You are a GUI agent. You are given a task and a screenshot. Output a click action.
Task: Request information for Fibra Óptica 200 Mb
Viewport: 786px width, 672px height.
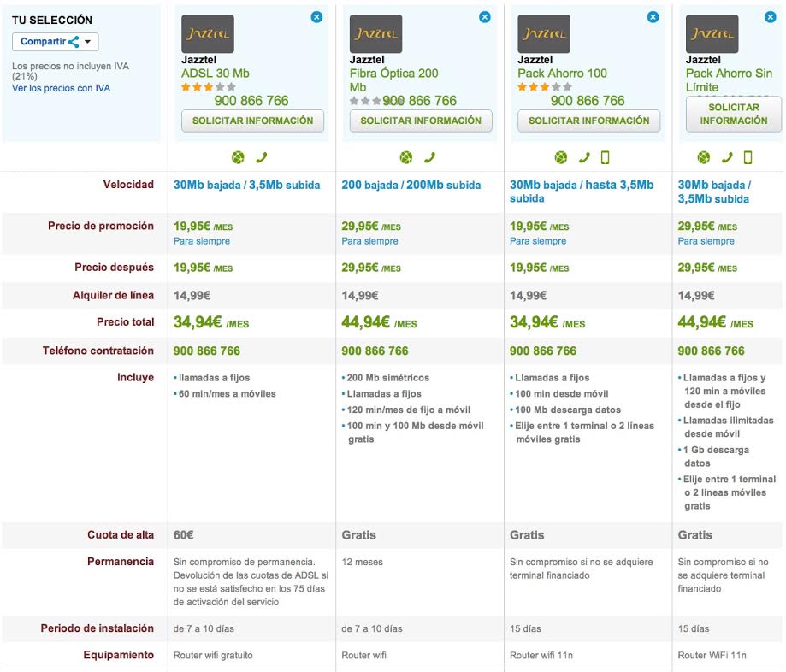[x=421, y=121]
